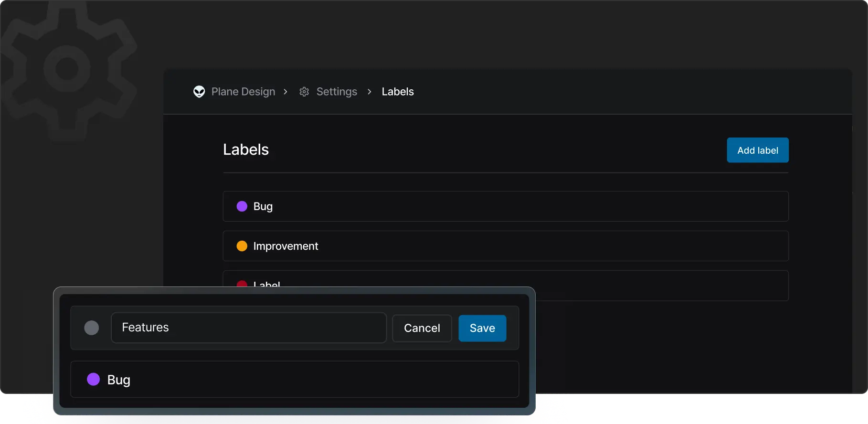
Task: Click the small gear icon beside Settings
Action: pyautogui.click(x=304, y=92)
